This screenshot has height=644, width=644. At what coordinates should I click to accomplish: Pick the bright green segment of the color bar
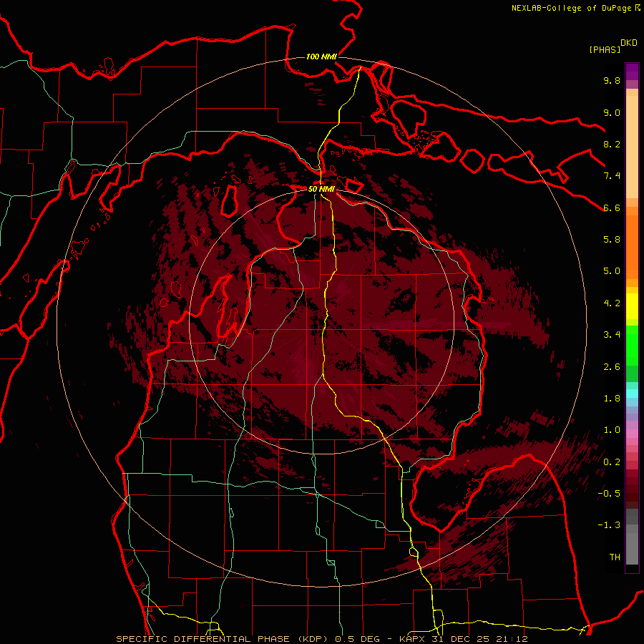pyautogui.click(x=632, y=346)
